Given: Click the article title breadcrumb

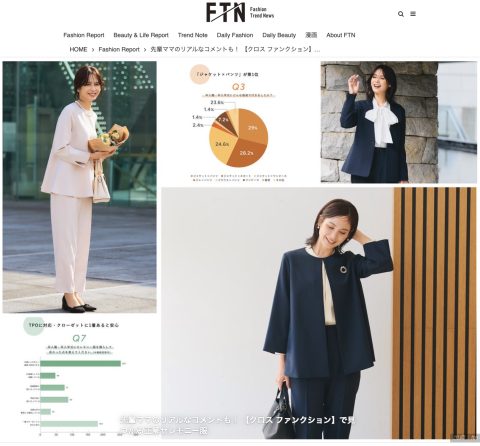Looking at the screenshot, I should [235, 49].
